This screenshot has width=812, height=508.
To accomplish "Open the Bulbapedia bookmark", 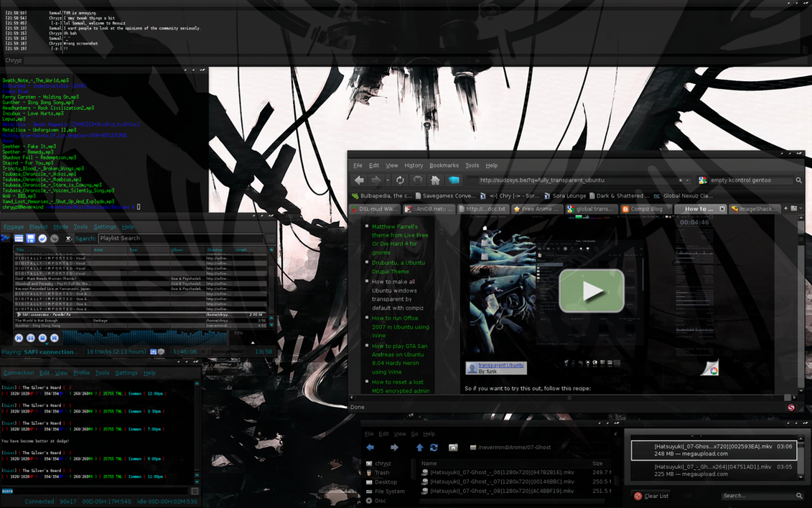I will 382,196.
